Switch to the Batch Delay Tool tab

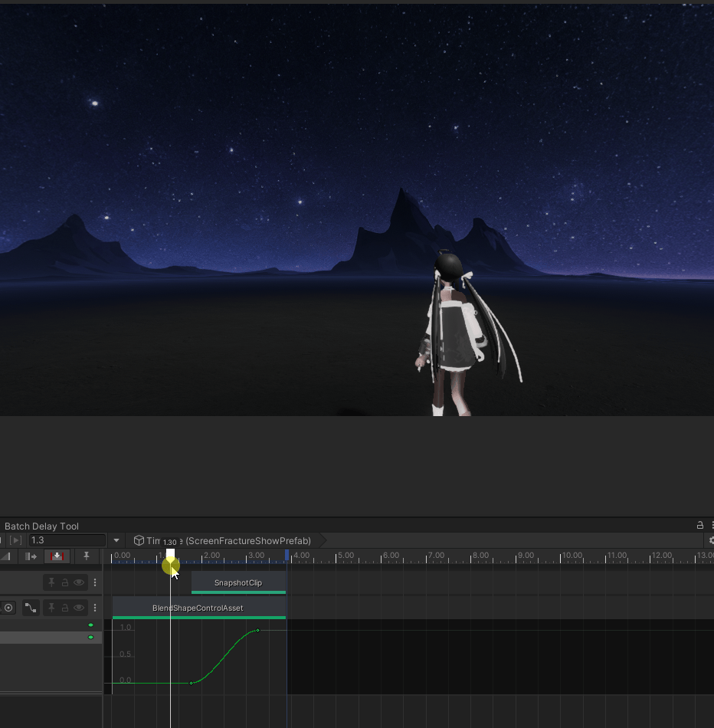(x=42, y=526)
